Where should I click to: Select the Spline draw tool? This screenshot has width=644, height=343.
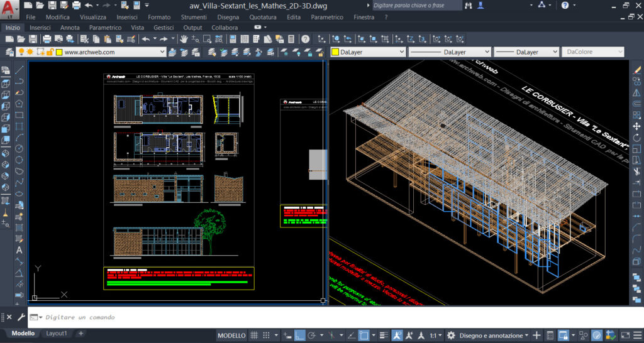pos(19,182)
